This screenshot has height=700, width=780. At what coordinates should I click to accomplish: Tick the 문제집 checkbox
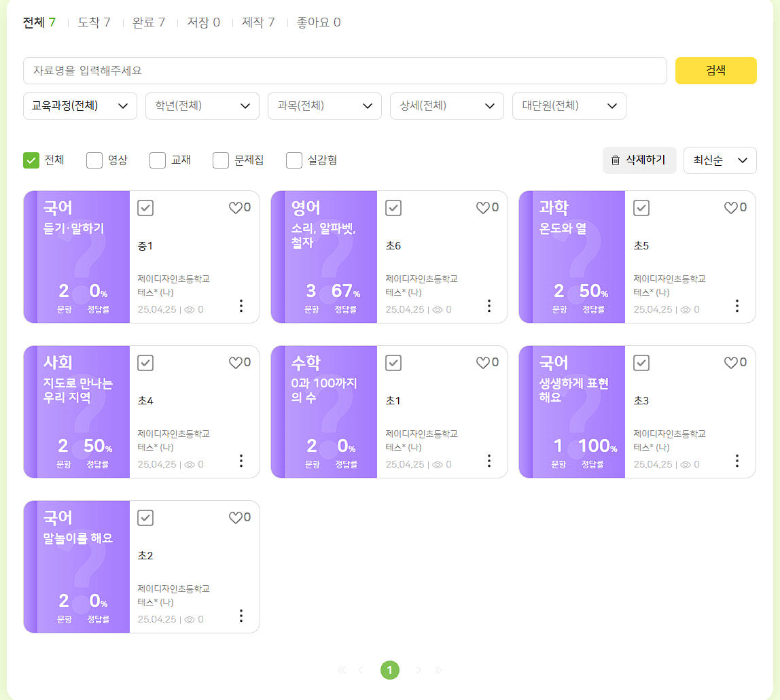coord(221,160)
